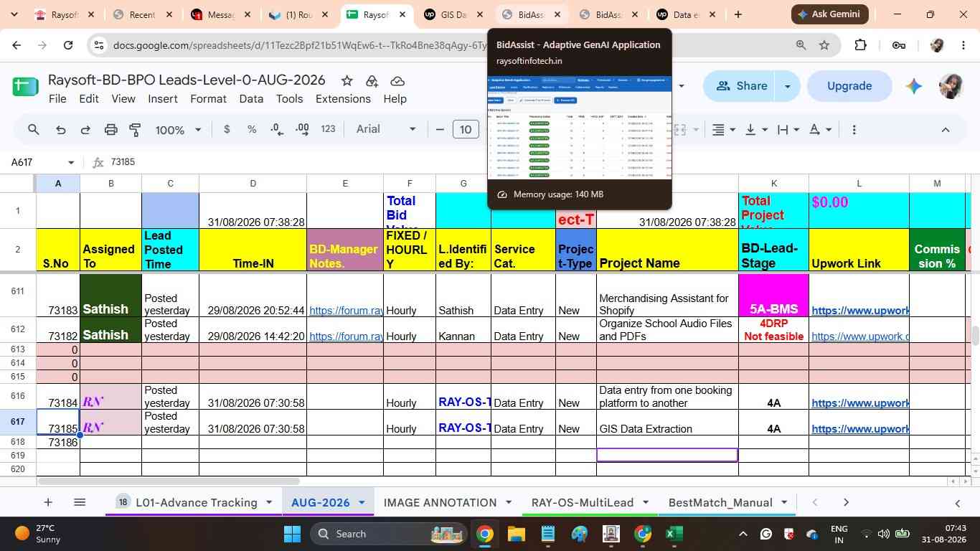Click the font size input box
The height and width of the screenshot is (551, 980).
pos(466,130)
